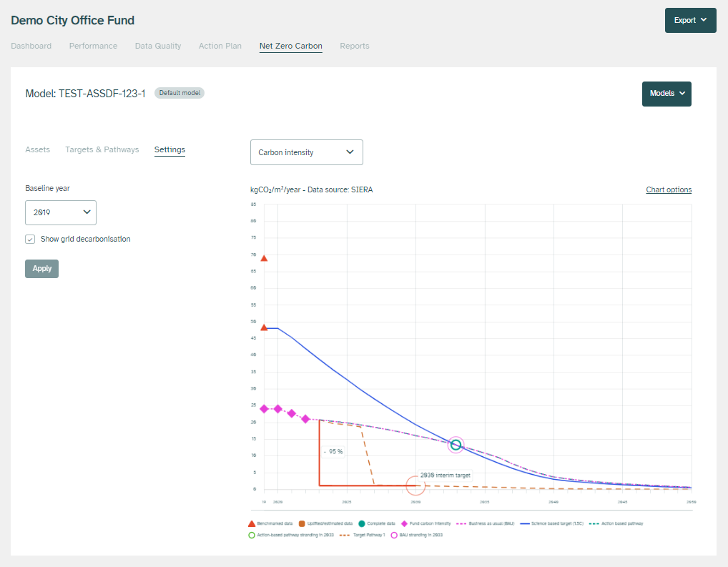This screenshot has width=728, height=567.
Task: Click the Benchmarked data red triangle legend icon
Action: click(x=251, y=523)
